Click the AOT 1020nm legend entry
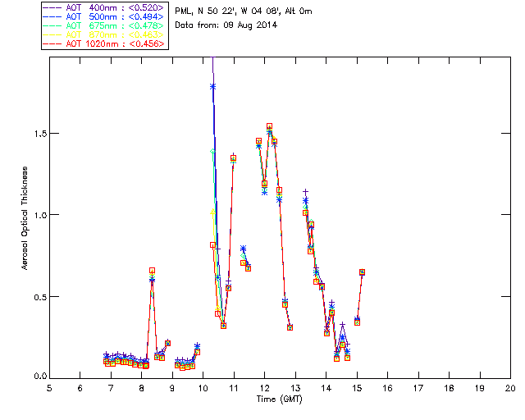 point(104,43)
